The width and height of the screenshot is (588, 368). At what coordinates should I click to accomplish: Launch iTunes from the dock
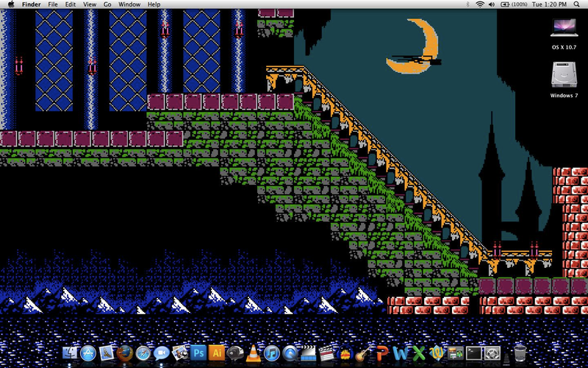click(272, 353)
